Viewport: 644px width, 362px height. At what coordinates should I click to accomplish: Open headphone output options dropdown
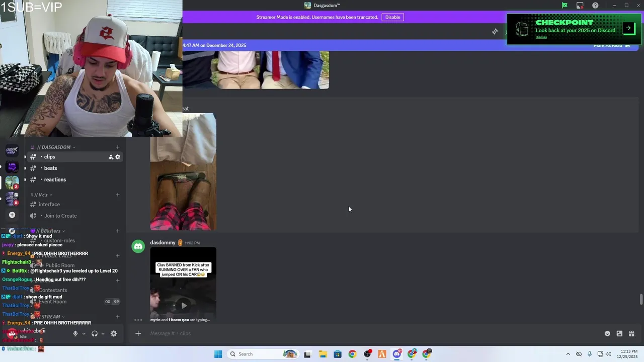click(x=103, y=333)
